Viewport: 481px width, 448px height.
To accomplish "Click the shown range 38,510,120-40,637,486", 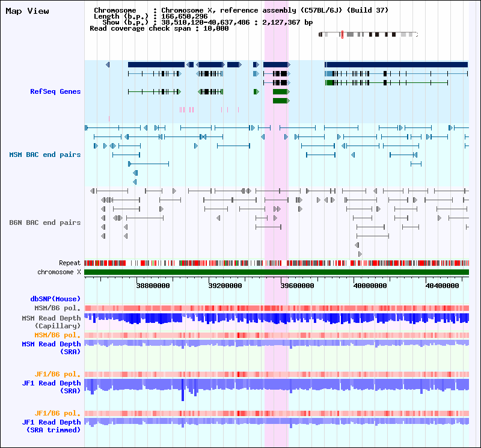I will [x=206, y=22].
